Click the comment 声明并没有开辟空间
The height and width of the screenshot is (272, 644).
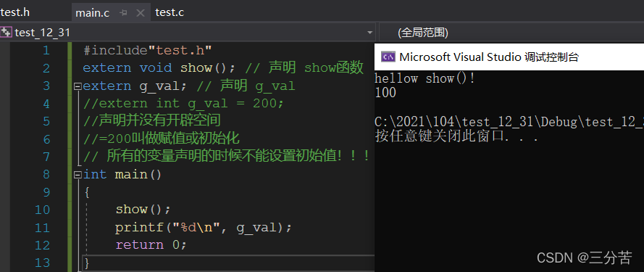click(152, 121)
